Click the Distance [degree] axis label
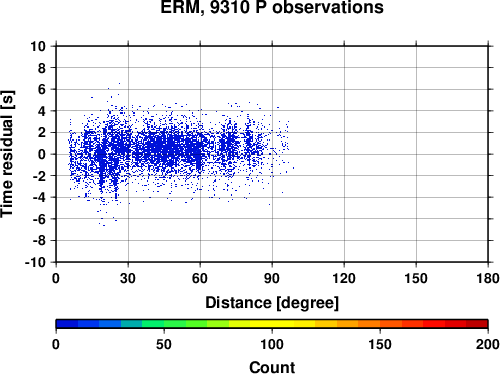The image size is (500, 374). tap(272, 303)
